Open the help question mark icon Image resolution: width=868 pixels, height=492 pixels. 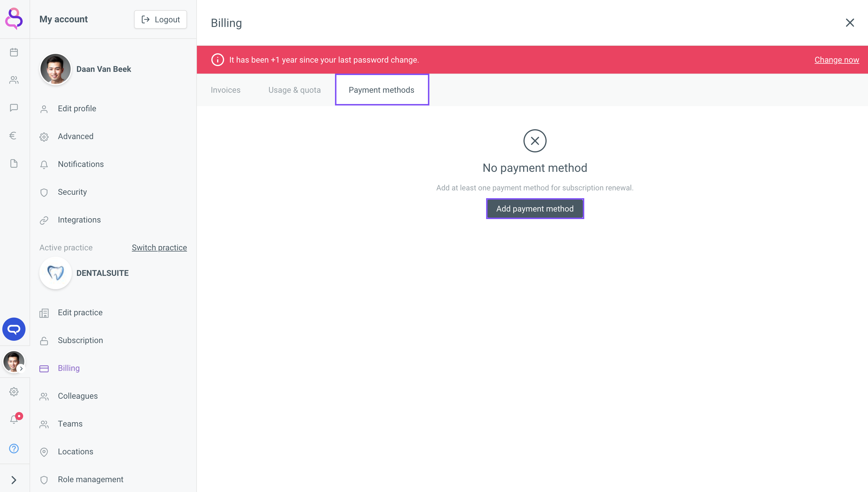click(14, 449)
